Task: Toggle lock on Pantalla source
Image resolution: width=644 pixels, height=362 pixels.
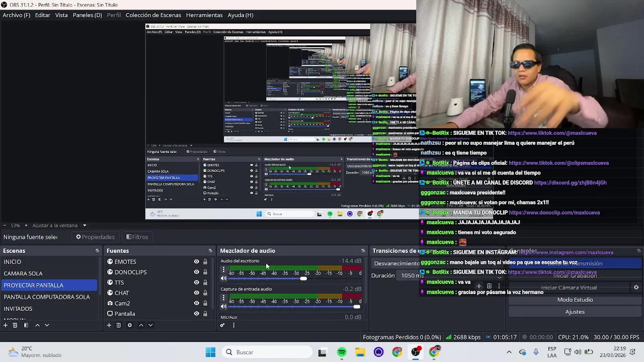Action: 205,314
